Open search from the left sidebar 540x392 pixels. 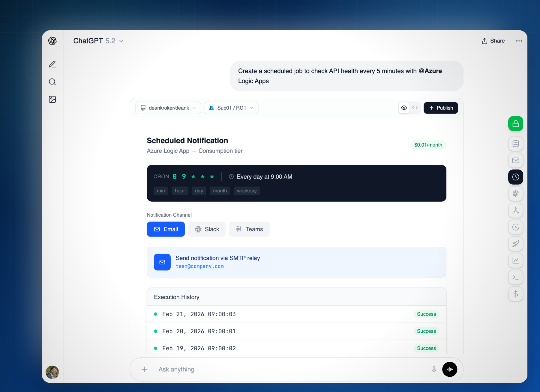point(52,82)
